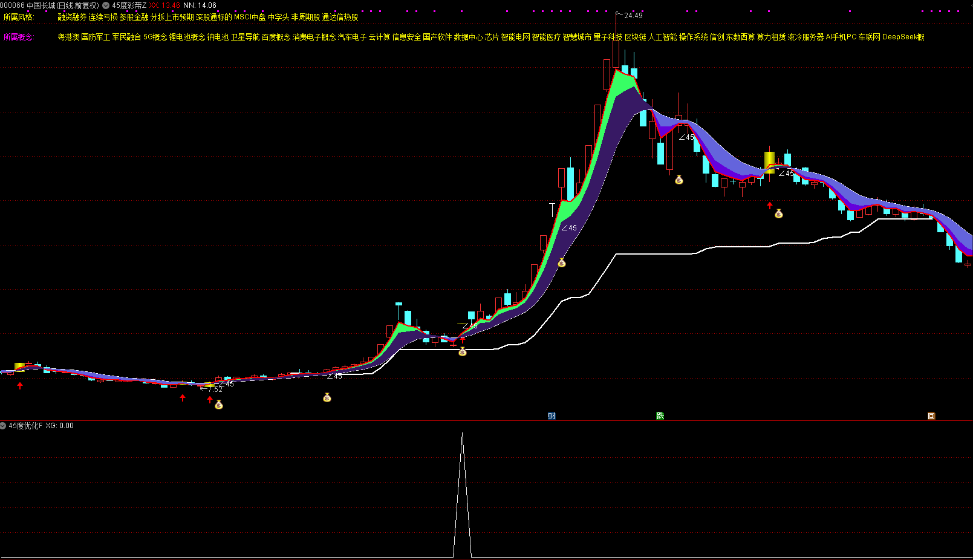Click the red up arrow under the first yellow candle

point(20,385)
